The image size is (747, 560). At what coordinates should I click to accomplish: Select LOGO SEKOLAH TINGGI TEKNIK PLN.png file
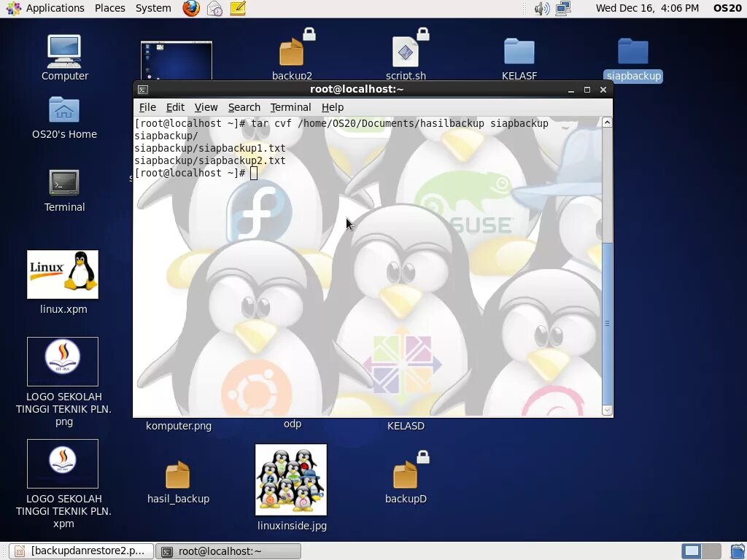63,362
